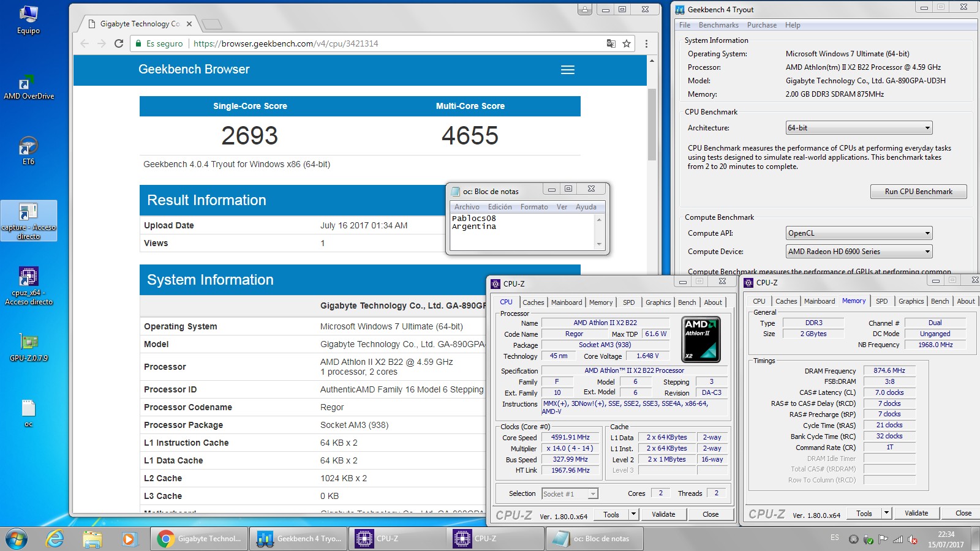Image resolution: width=980 pixels, height=551 pixels.
Task: Click the Chrome address bar URL
Action: pos(285,43)
